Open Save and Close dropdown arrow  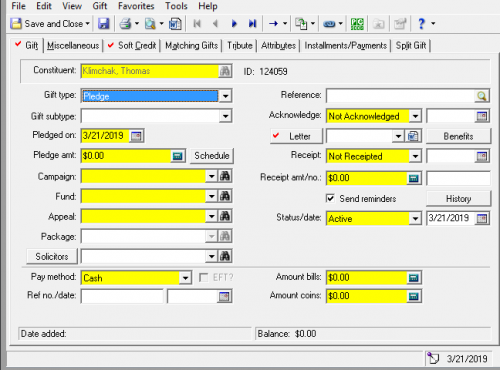88,24
